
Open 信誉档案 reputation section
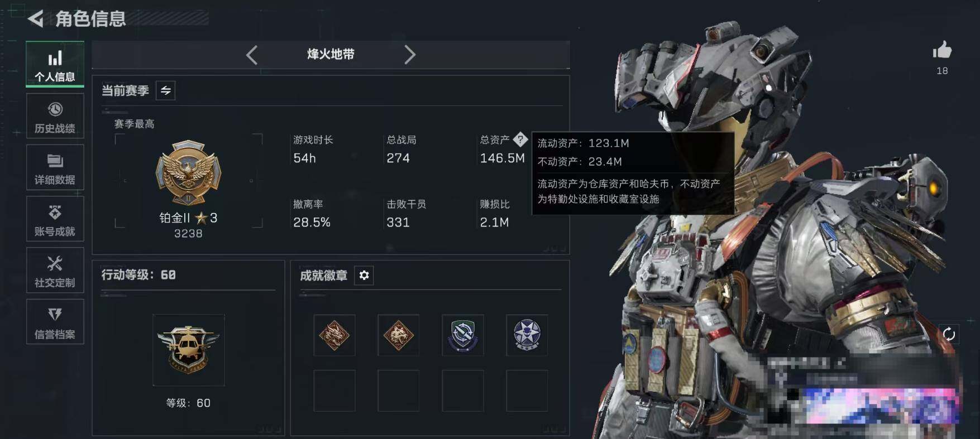point(55,322)
